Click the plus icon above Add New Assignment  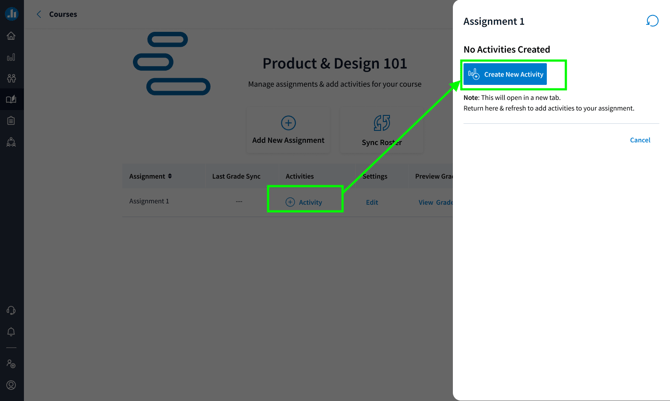coord(288,123)
